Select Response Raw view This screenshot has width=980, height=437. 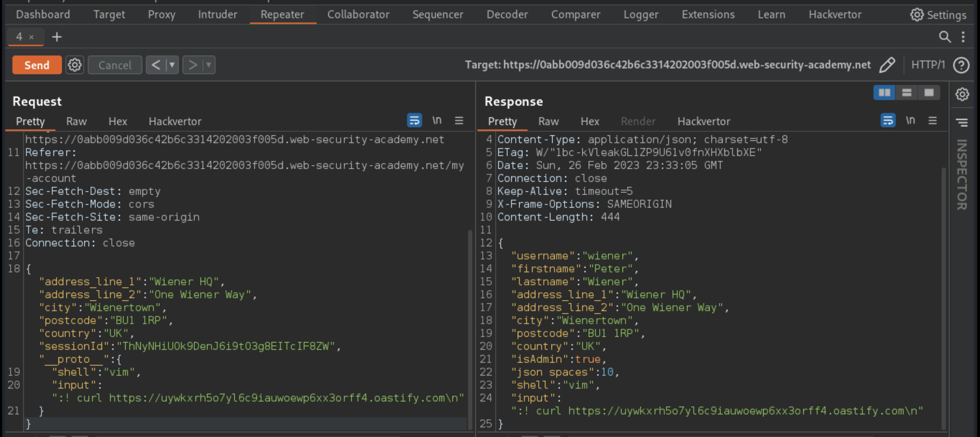pos(548,122)
